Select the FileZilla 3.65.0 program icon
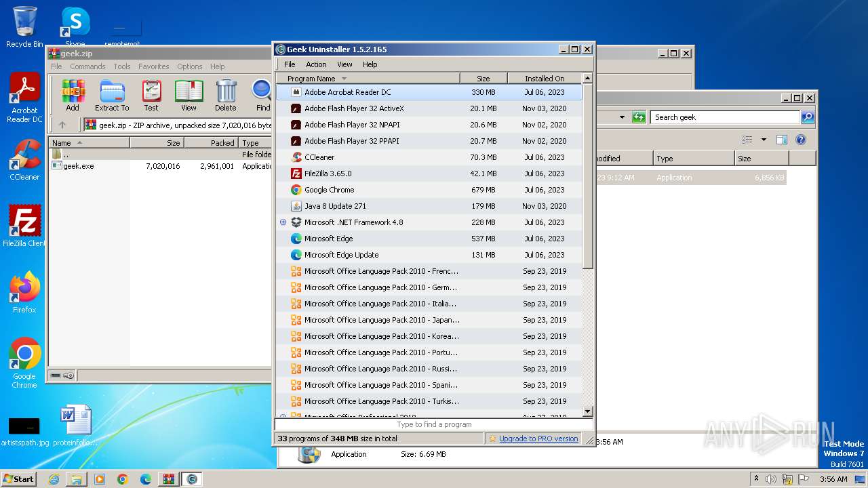868x488 pixels. tap(296, 174)
